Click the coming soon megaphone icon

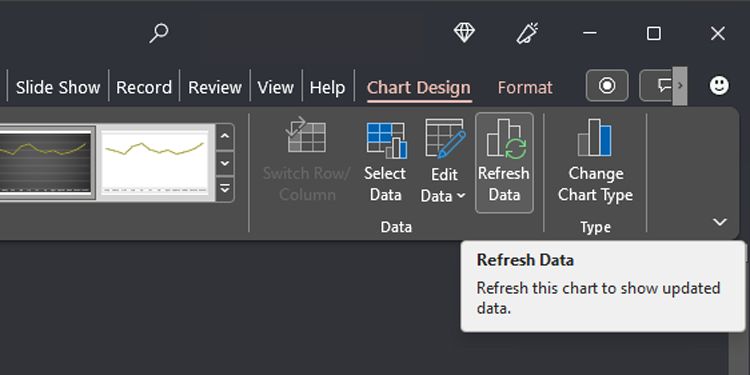coord(527,33)
